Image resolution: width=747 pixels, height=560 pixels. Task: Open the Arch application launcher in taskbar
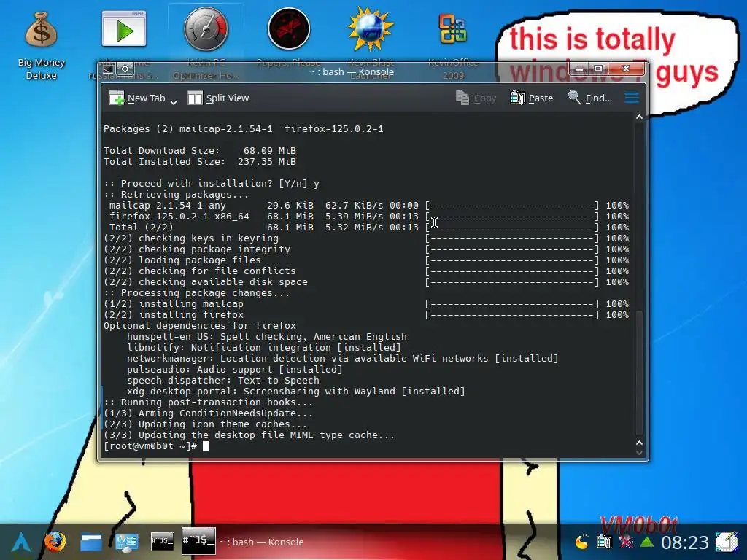21,542
